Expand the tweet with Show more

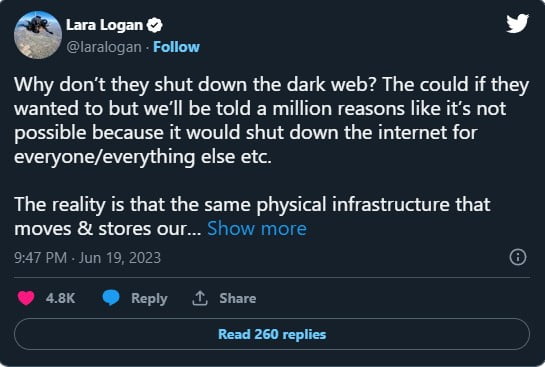pos(257,229)
